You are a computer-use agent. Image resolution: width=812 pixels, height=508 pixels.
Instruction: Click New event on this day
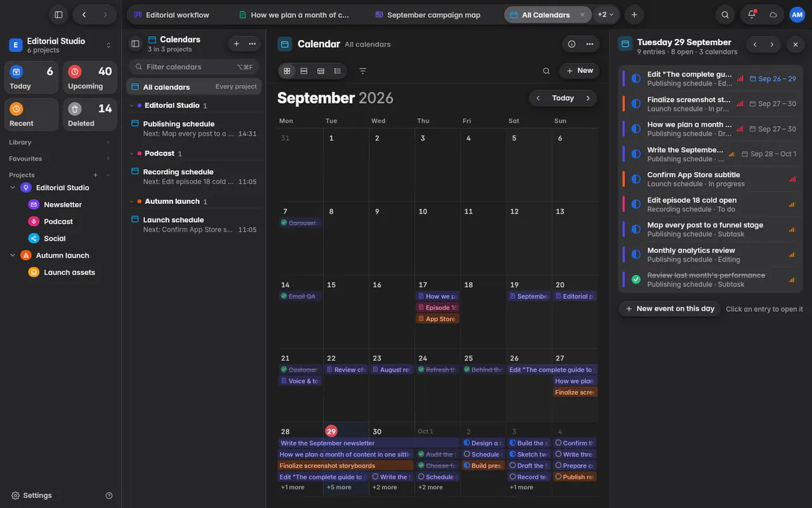tap(670, 309)
